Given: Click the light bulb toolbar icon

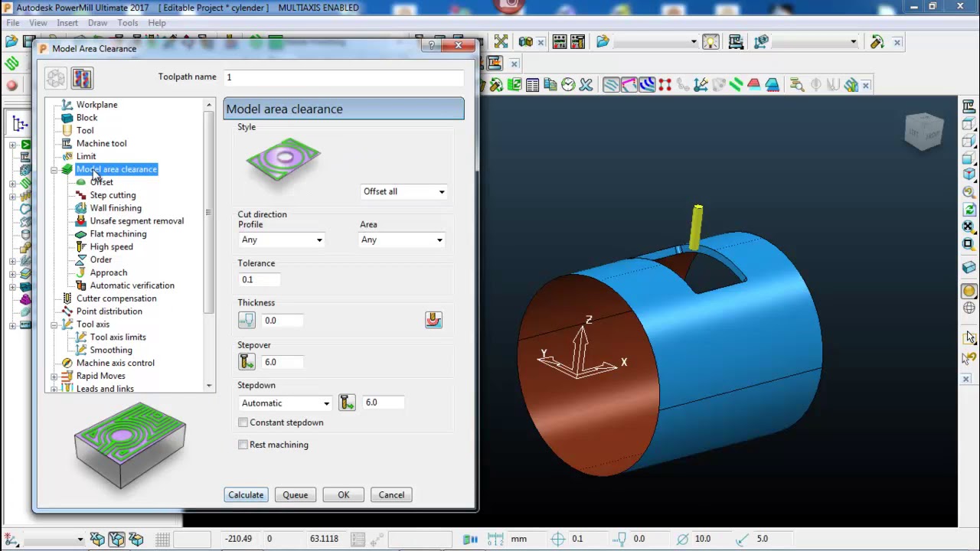Looking at the screenshot, I should coord(710,42).
